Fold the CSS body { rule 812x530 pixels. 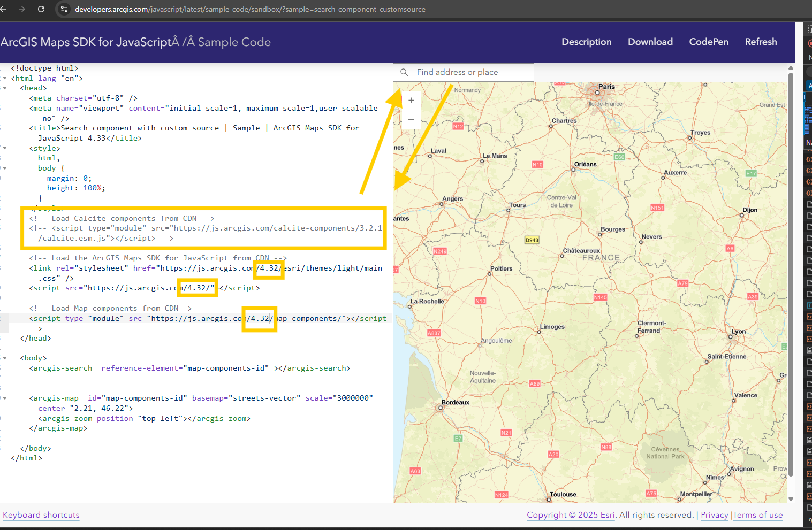tap(5, 168)
